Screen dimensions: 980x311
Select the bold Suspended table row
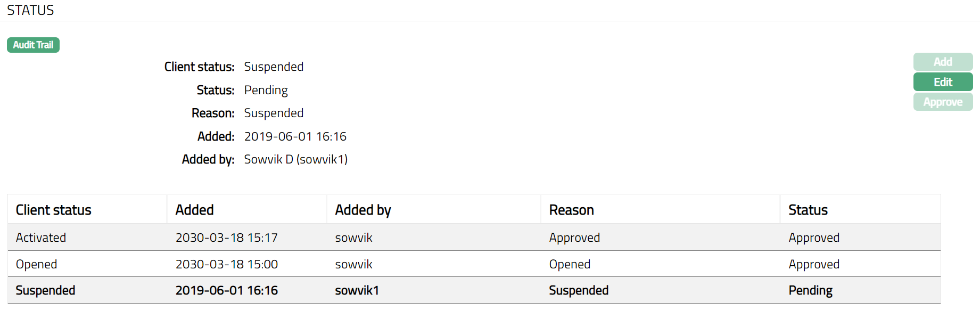(x=45, y=290)
